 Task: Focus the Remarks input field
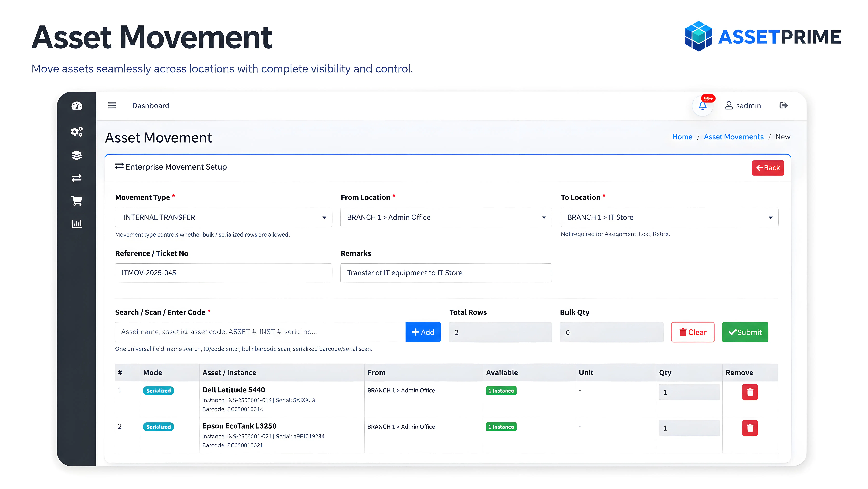446,273
